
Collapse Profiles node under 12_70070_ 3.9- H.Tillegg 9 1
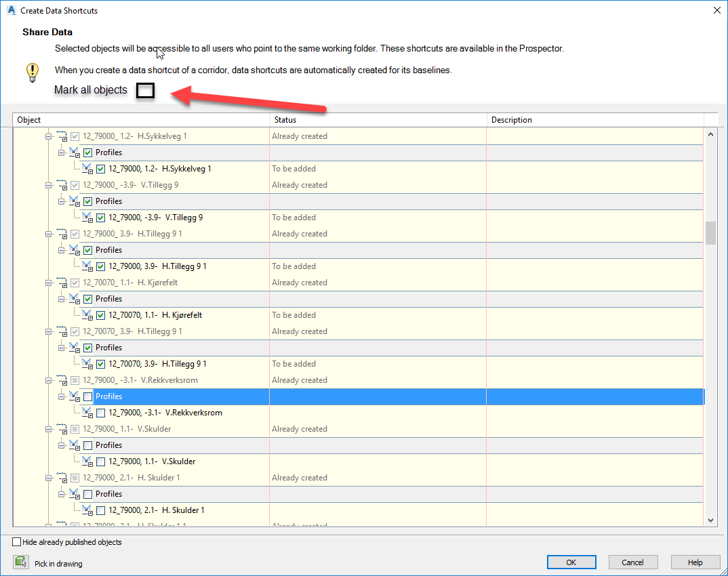pyautogui.click(x=61, y=348)
